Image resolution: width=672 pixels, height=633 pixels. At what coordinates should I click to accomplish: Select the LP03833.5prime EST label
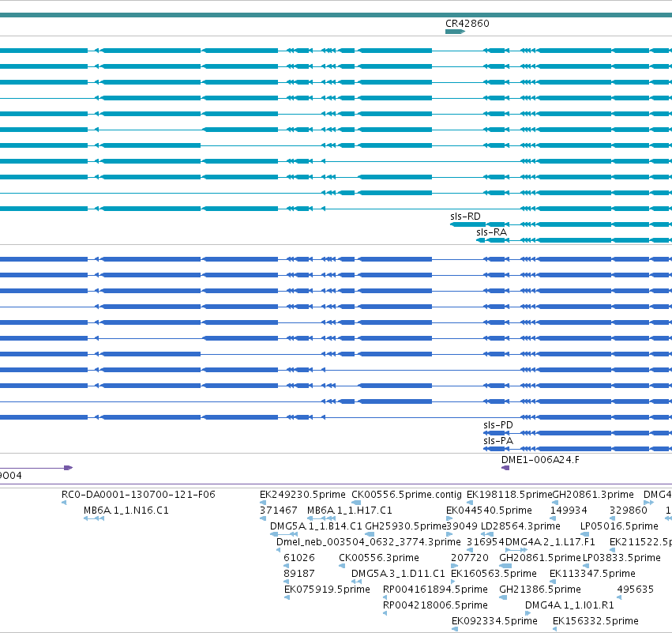(621, 558)
